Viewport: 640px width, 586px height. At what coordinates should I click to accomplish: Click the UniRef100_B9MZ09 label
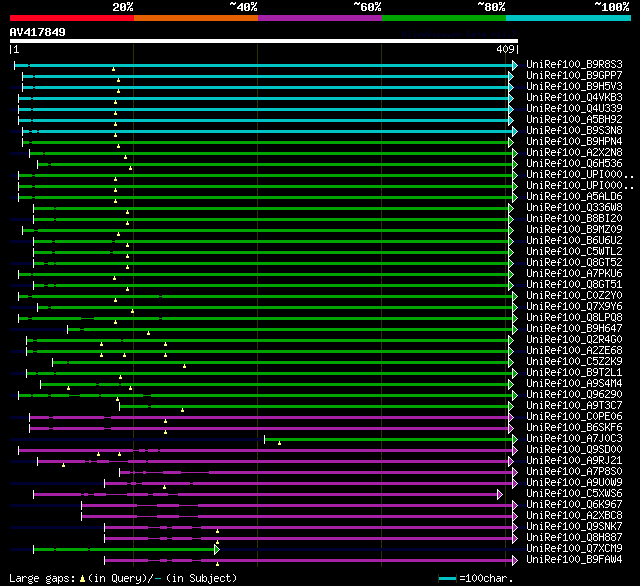tap(574, 230)
